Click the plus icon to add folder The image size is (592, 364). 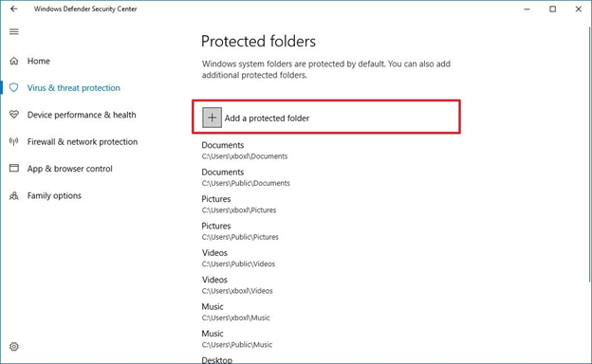point(212,118)
